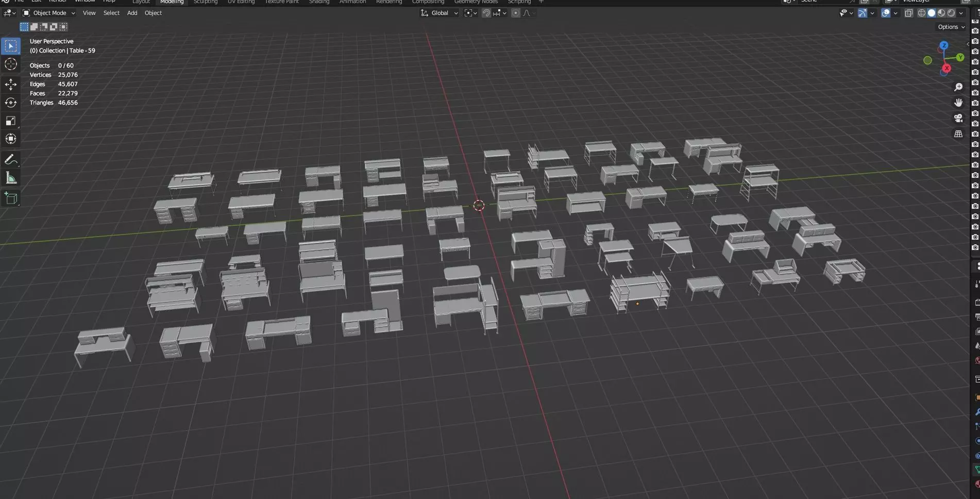980x499 pixels.
Task: Open selectability and visibility dropdown
Action: pos(846,13)
